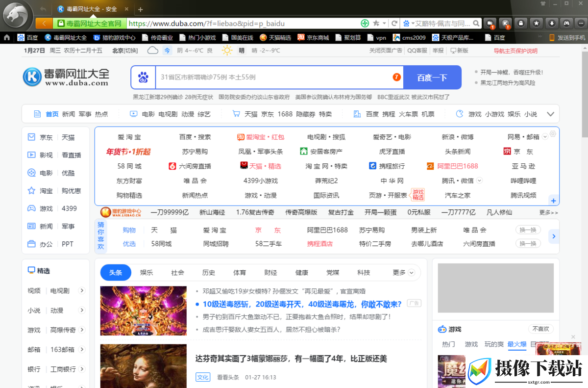The width and height of the screenshot is (588, 388).
Task: Open a new browser tab with plus
Action: [x=140, y=9]
